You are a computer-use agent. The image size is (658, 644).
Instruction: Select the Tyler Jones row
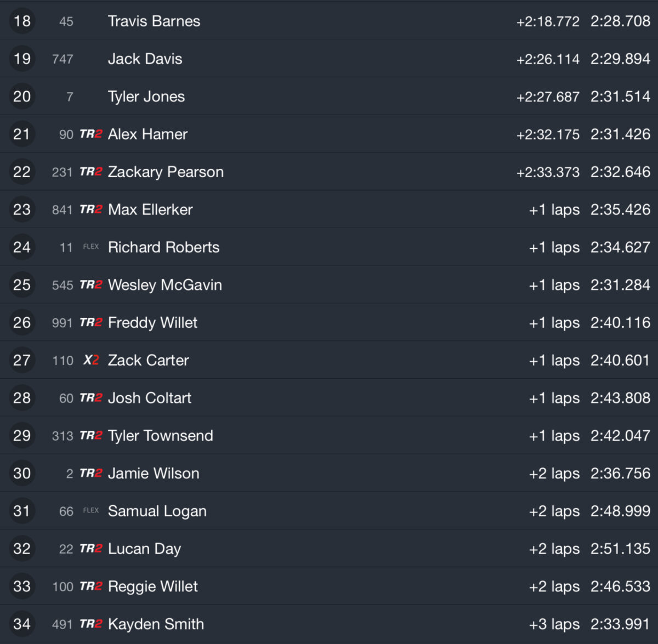tap(329, 96)
